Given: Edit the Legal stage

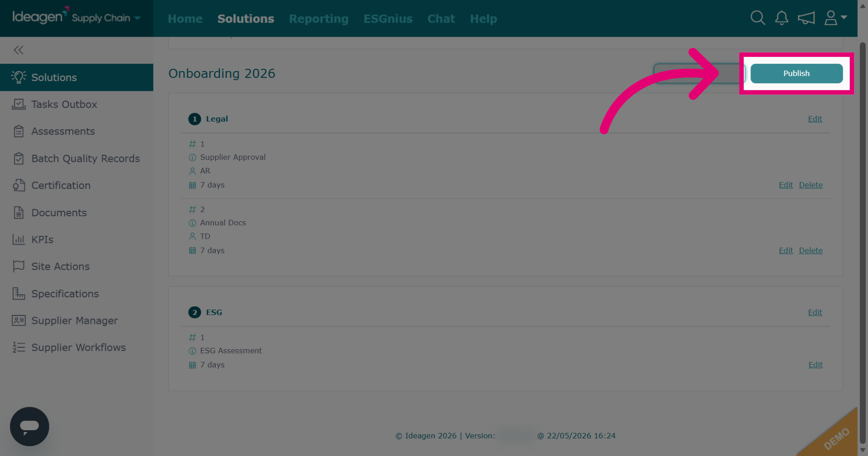Looking at the screenshot, I should point(815,119).
